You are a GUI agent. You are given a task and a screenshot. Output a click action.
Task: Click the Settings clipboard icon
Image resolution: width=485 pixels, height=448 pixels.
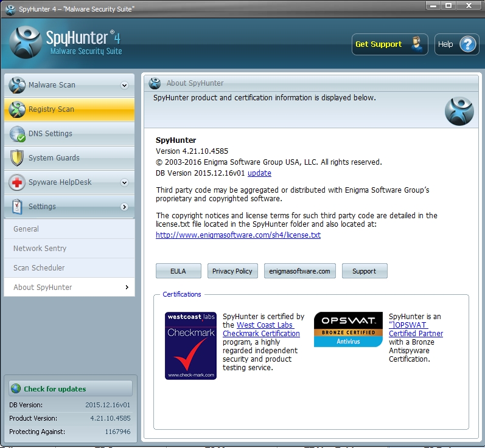(17, 207)
